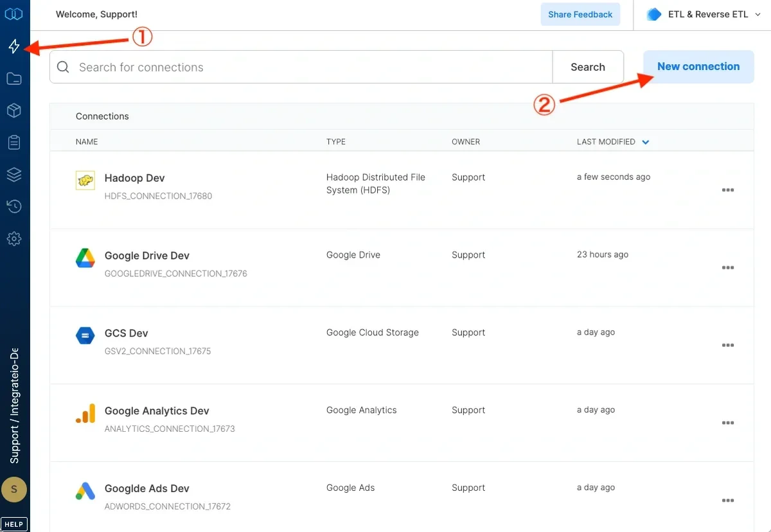Screen dimensions: 771x532
Task: Sort connections by the Name column header
Action: pyautogui.click(x=87, y=142)
